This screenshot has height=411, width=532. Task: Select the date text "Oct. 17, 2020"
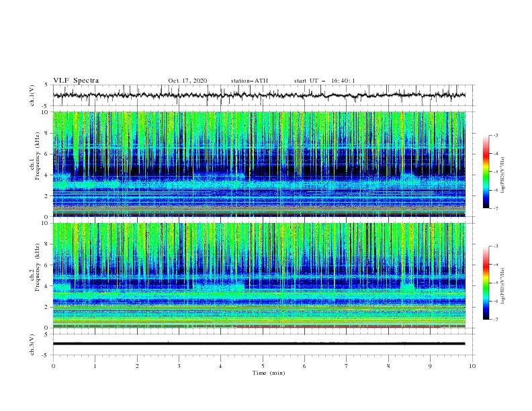point(187,81)
